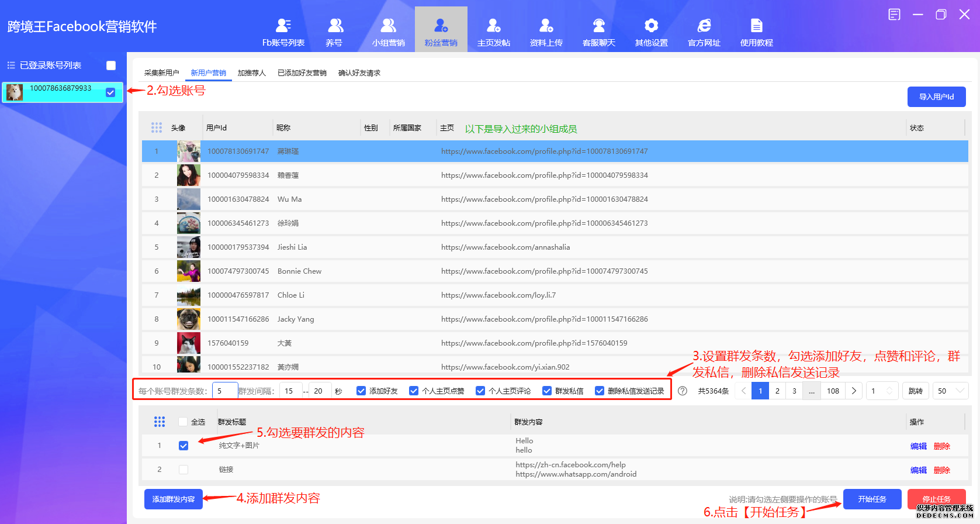Uncheck the 纯文字+图片 content row checkbox
The width and height of the screenshot is (980, 524).
click(x=183, y=446)
